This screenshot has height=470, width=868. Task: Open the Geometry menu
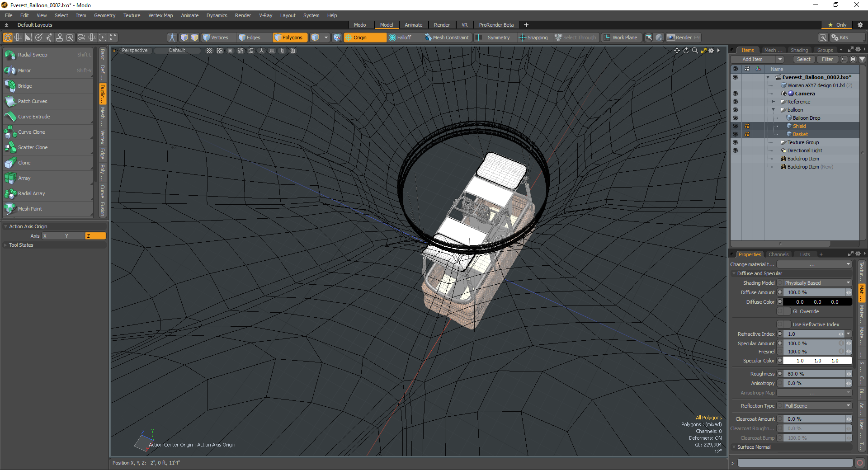coord(104,15)
